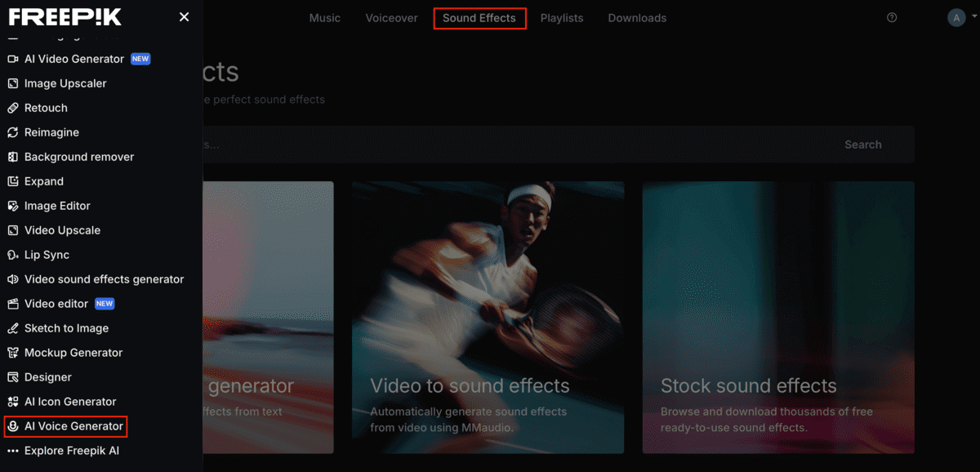
Task: Open the user avatar profile menu
Action: click(x=956, y=17)
